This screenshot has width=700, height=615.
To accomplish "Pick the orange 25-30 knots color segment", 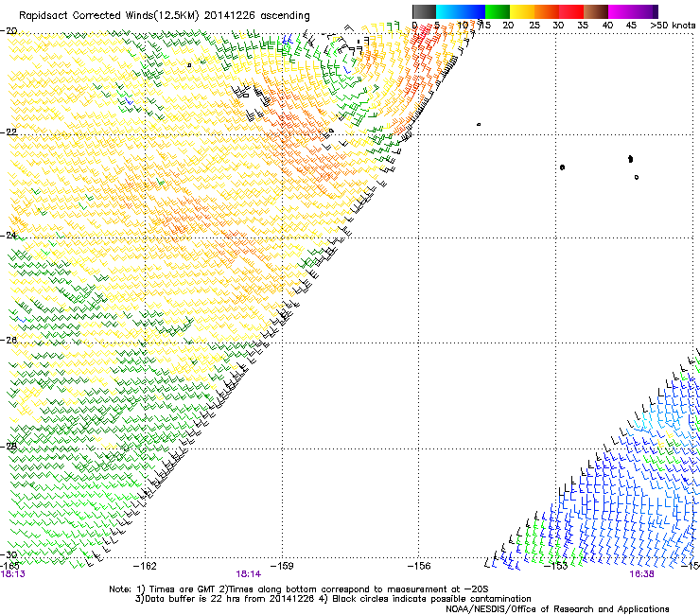I will click(547, 11).
